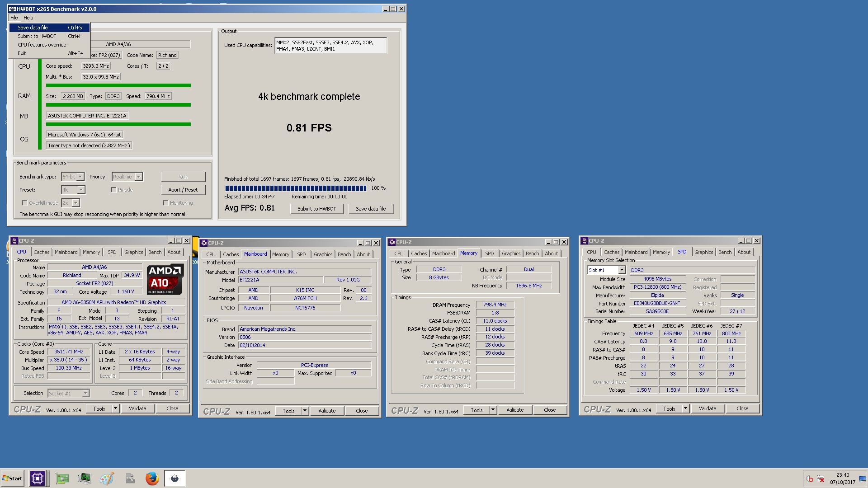
Task: Expand the Priority dropdown
Action: click(x=139, y=177)
